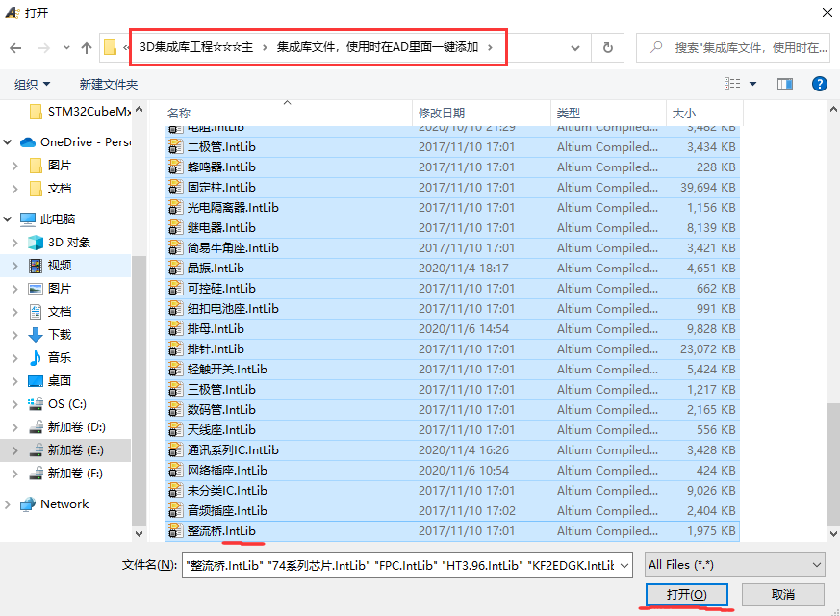Select Network in navigation tree
840x616 pixels.
coord(54,504)
